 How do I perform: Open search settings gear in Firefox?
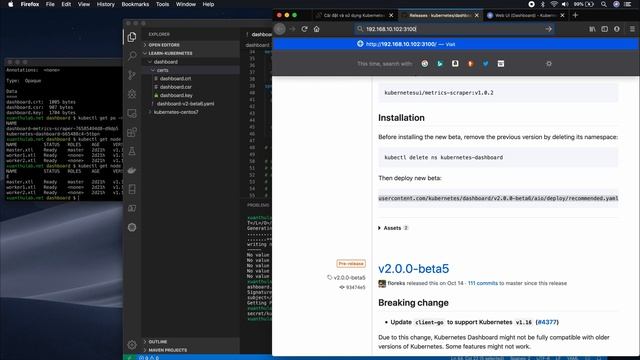[x=549, y=64]
